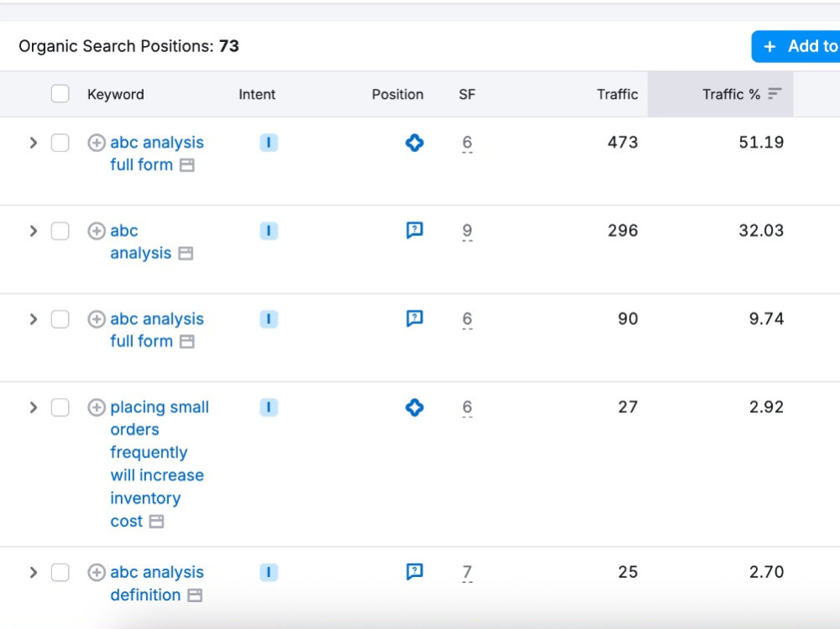Add 'placing small orders' keyword via plus icon
The image size is (840, 629).
pyautogui.click(x=97, y=407)
